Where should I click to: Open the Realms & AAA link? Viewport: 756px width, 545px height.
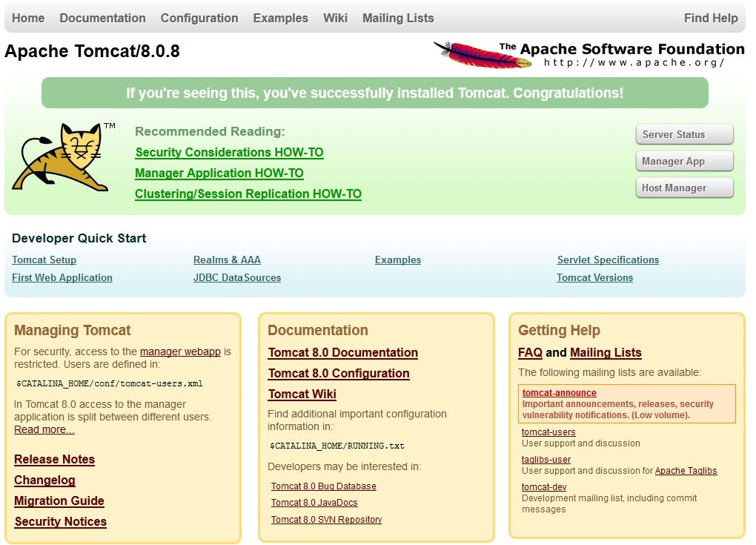(x=227, y=260)
